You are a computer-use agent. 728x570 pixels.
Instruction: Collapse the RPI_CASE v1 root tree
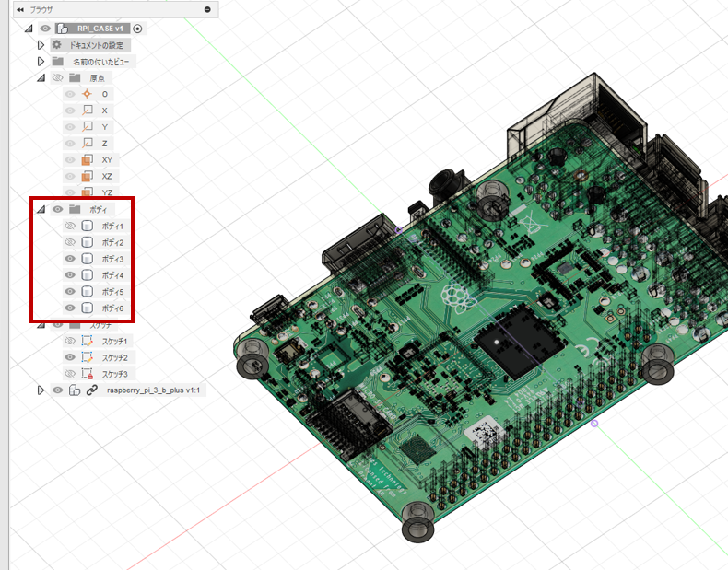29,29
